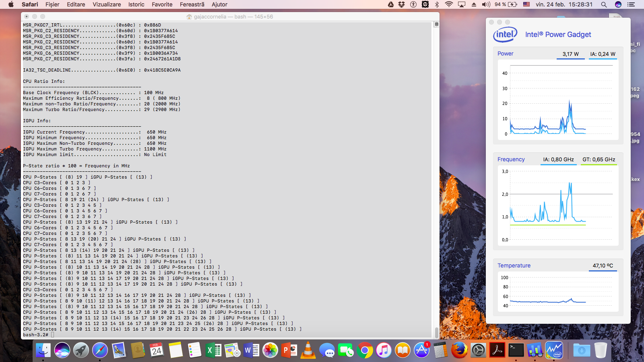Image resolution: width=644 pixels, height=362 pixels.
Task: Open the Ajutor menu
Action: point(219,4)
